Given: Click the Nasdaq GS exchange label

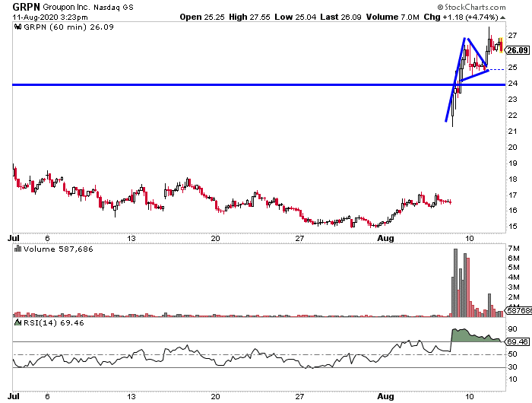Looking at the screenshot, I should [x=114, y=7].
